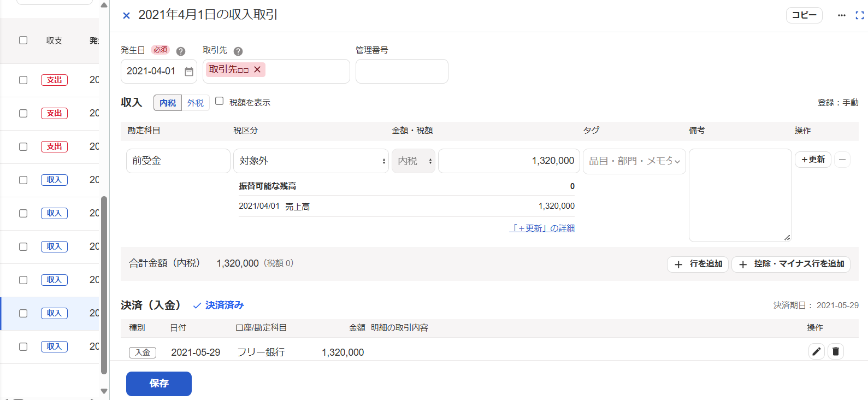Open the 対象外 tax category dropdown
This screenshot has width=868, height=400.
coord(311,161)
